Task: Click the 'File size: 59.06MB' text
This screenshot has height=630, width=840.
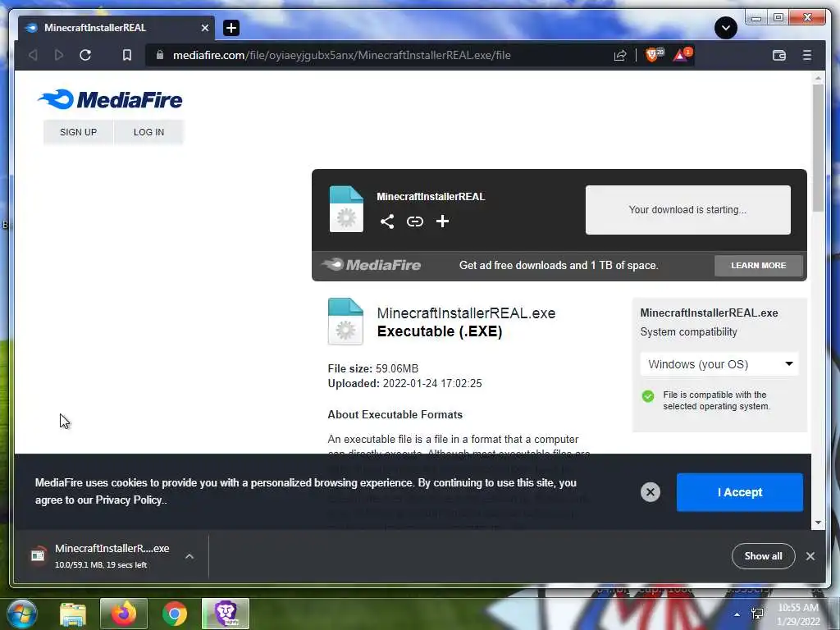Action: 373,368
